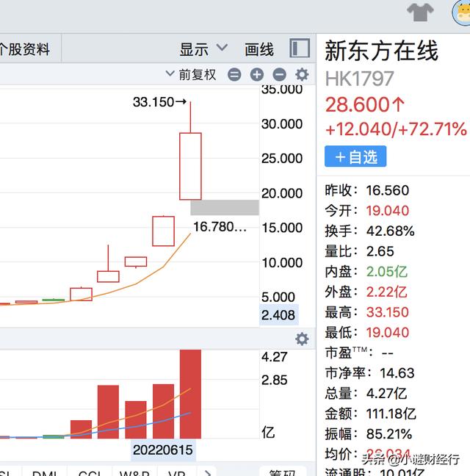Click the plus zoom-in icon
The image size is (470, 476).
tap(257, 75)
